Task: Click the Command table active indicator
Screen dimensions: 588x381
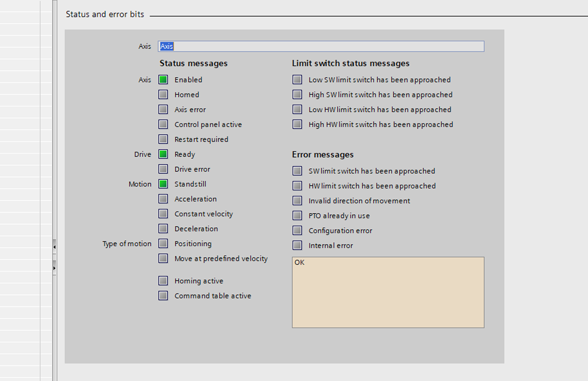Action: [163, 296]
